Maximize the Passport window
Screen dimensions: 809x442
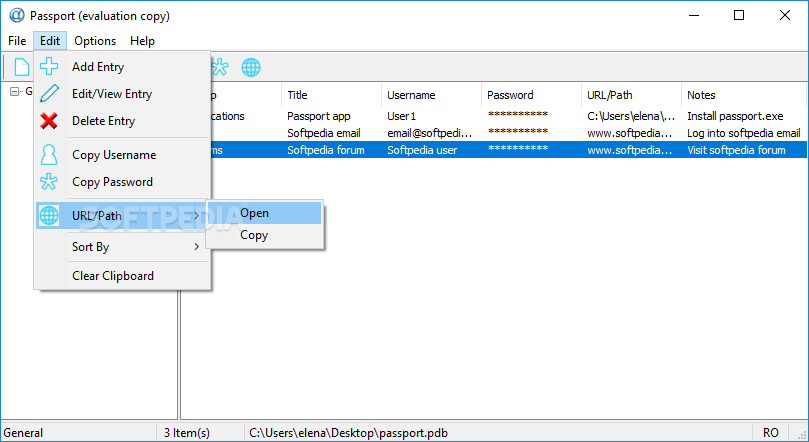point(739,15)
